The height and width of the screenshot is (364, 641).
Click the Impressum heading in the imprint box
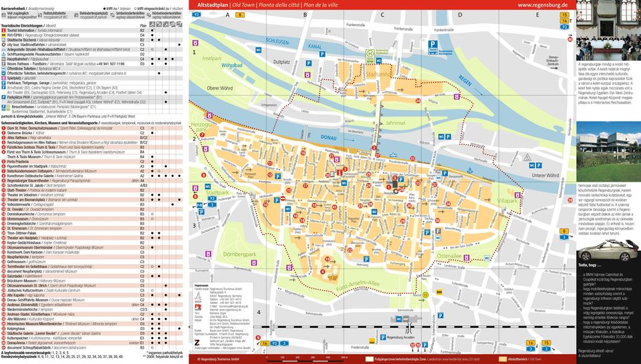tap(201, 286)
